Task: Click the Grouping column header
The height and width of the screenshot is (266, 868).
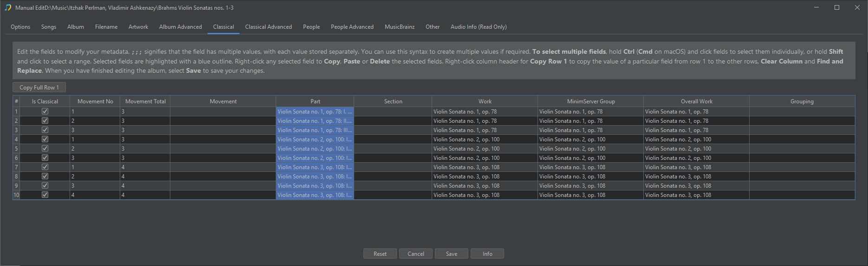Action: tap(802, 101)
